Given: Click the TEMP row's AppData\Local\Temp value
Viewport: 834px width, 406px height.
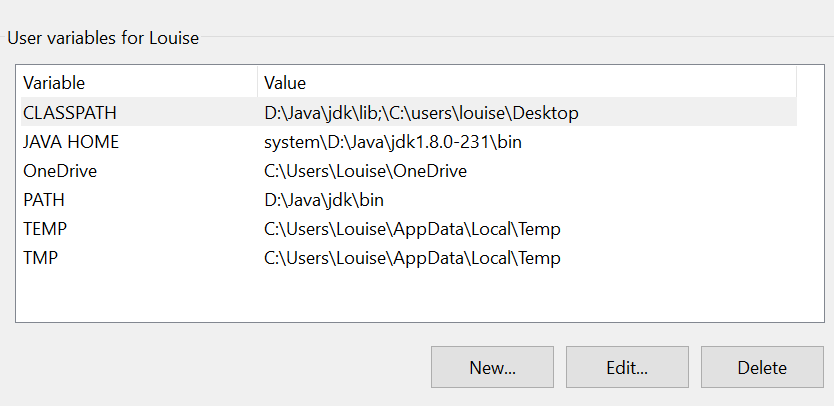Looking at the screenshot, I should click(412, 229).
